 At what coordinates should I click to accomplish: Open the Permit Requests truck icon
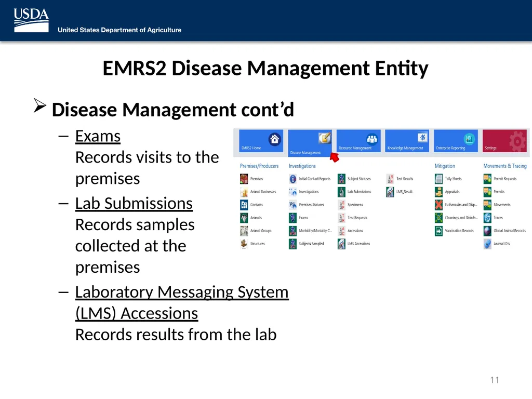click(x=487, y=179)
